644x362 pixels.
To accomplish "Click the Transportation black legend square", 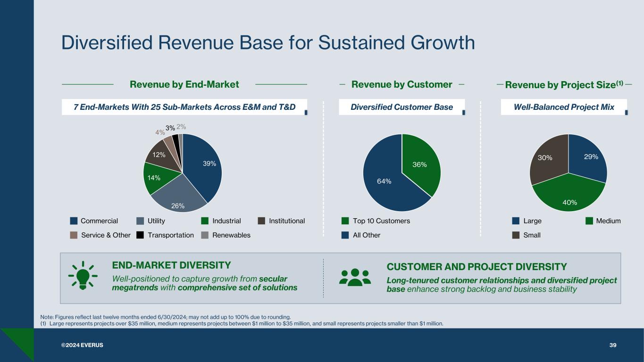I will (140, 235).
